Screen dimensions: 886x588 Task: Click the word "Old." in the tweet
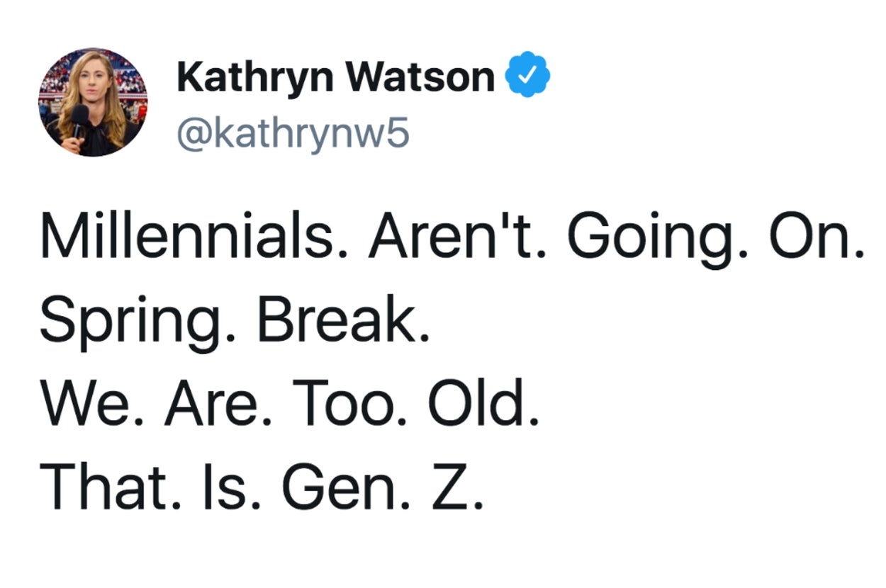[483, 406]
